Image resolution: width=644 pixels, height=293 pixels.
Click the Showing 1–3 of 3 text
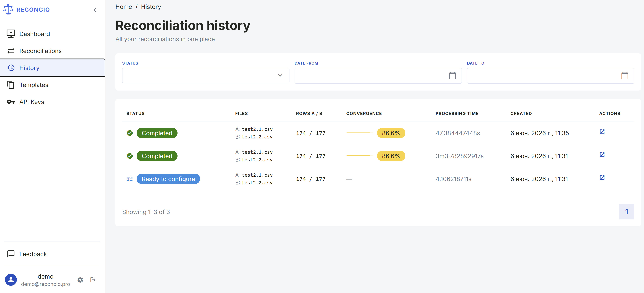[x=146, y=212]
